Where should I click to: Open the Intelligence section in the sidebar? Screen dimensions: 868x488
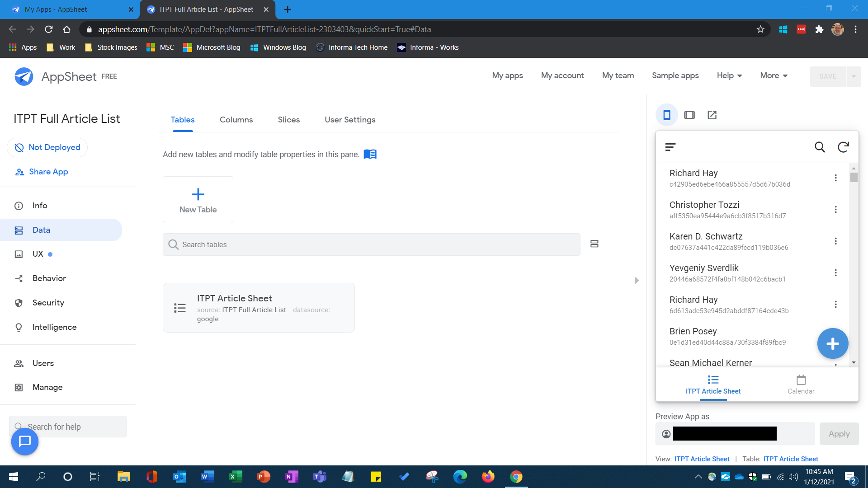(54, 327)
